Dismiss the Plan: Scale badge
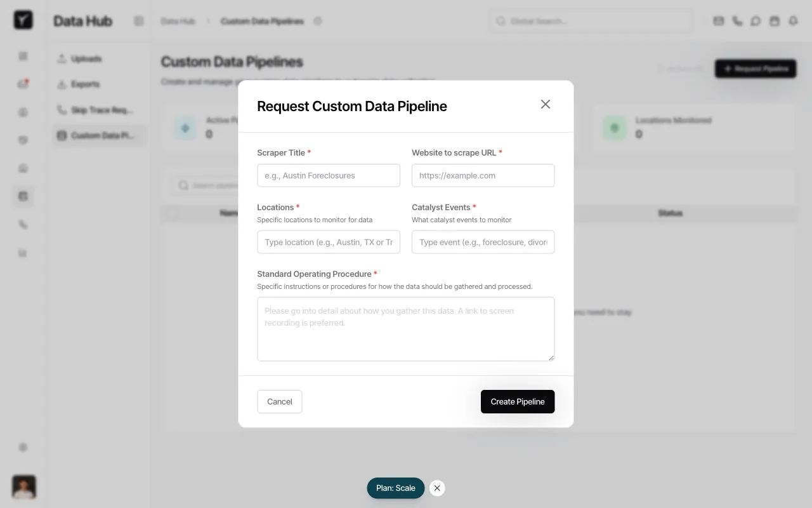 pos(437,488)
